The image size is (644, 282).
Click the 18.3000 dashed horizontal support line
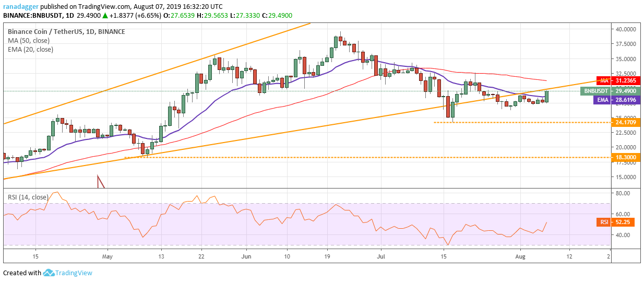tap(366, 157)
